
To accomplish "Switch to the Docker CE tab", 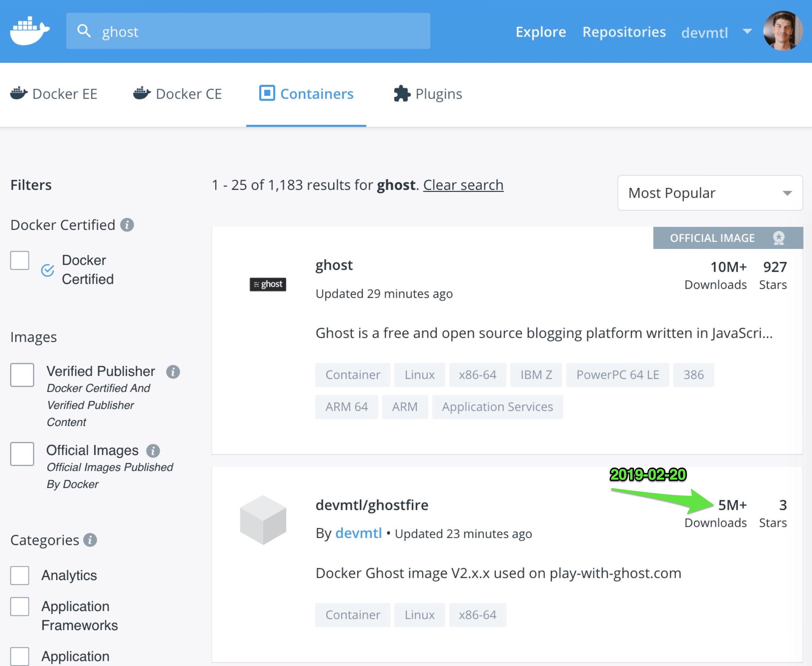I will pyautogui.click(x=177, y=94).
